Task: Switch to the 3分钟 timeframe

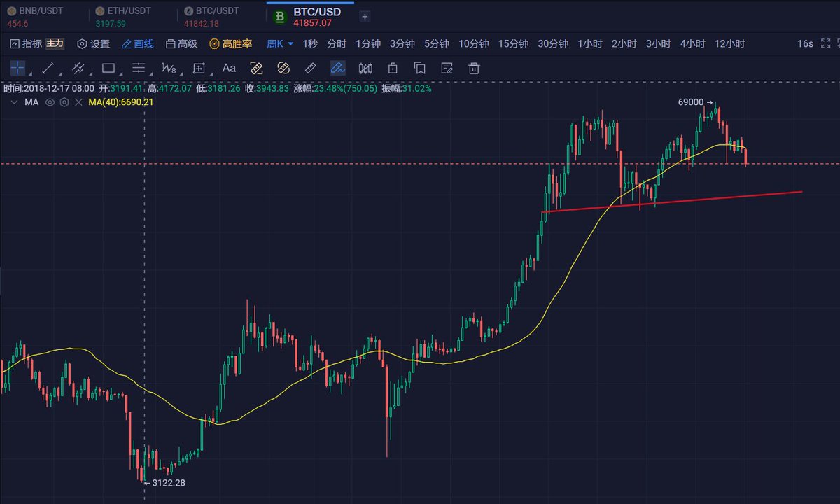Action: pos(402,43)
